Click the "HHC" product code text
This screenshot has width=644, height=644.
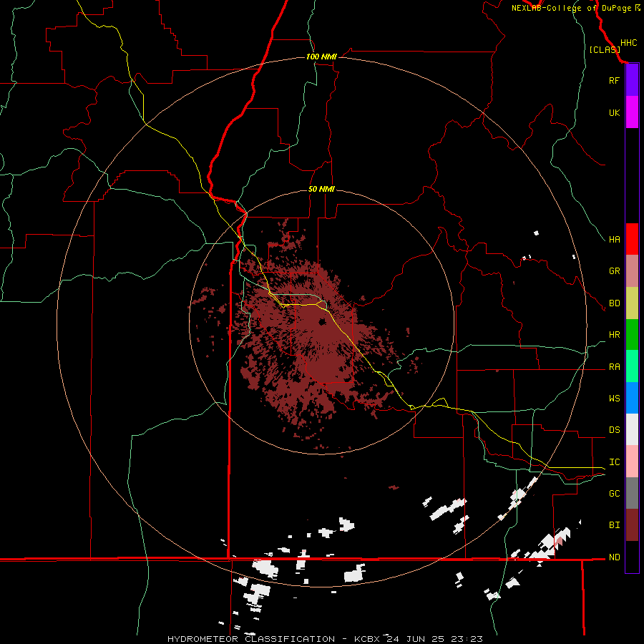628,43
